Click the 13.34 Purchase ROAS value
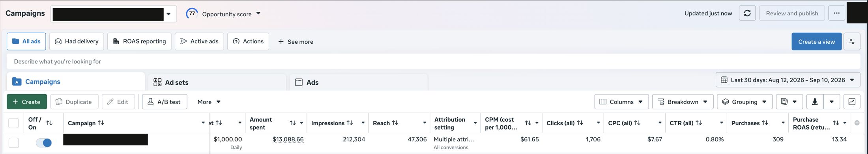 pyautogui.click(x=839, y=139)
